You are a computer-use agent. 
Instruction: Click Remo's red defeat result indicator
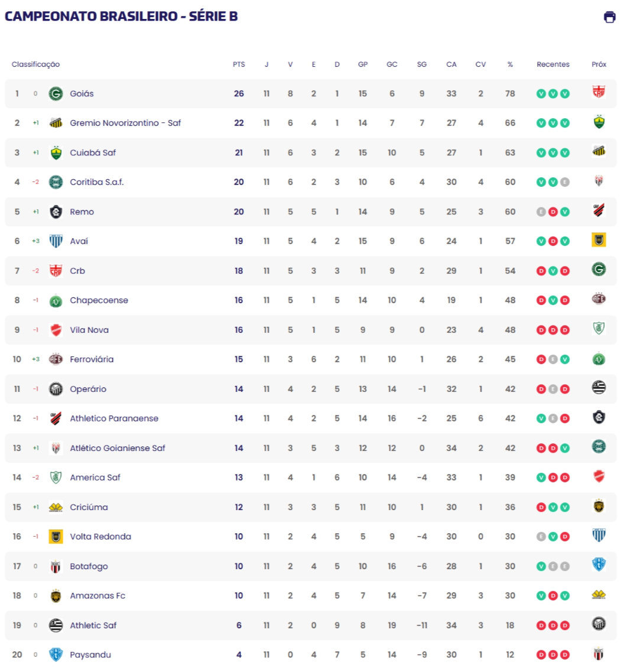(553, 212)
